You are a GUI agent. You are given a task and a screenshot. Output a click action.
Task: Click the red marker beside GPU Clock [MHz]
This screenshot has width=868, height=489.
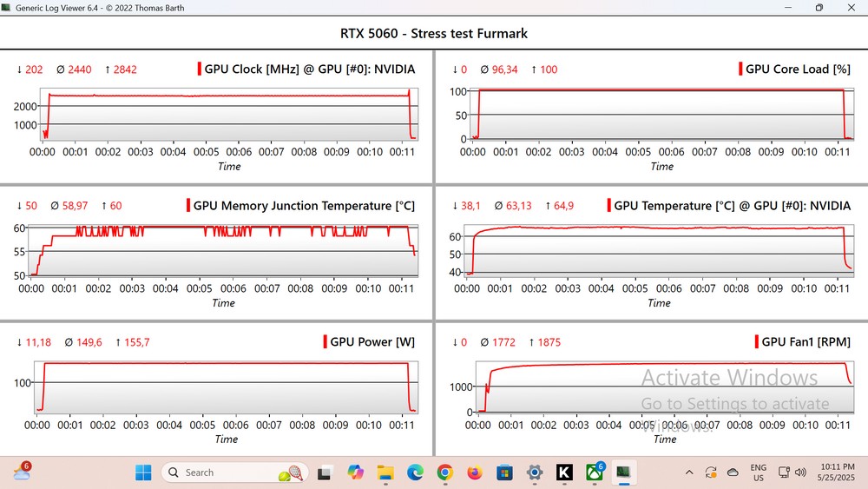(200, 69)
